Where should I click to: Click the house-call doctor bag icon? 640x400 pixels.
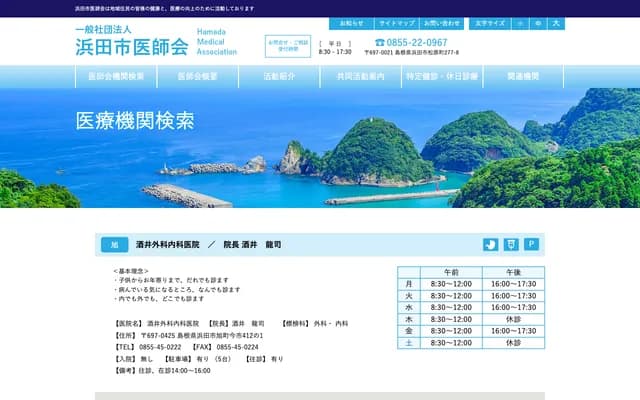(x=511, y=244)
